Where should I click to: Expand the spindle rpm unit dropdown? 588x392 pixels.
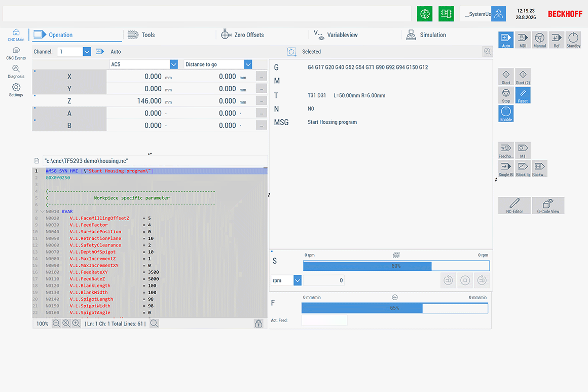click(298, 280)
